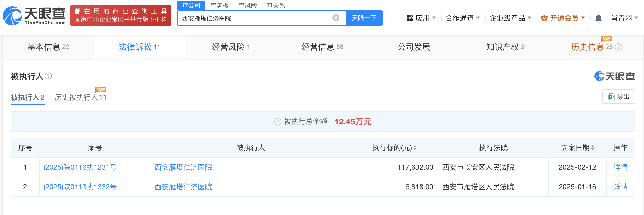This screenshot has width=644, height=215.
Task: Click the company search input field
Action: (x=254, y=18)
